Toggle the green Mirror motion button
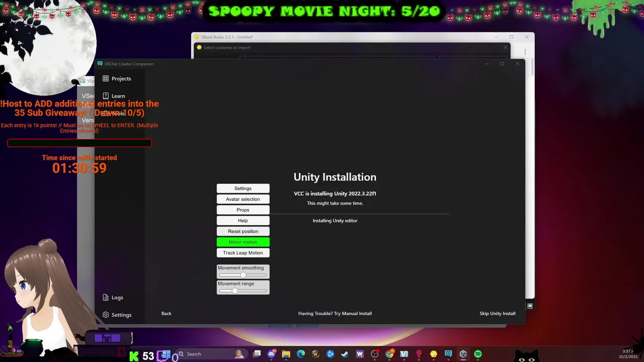This screenshot has height=362, width=644. click(x=243, y=242)
